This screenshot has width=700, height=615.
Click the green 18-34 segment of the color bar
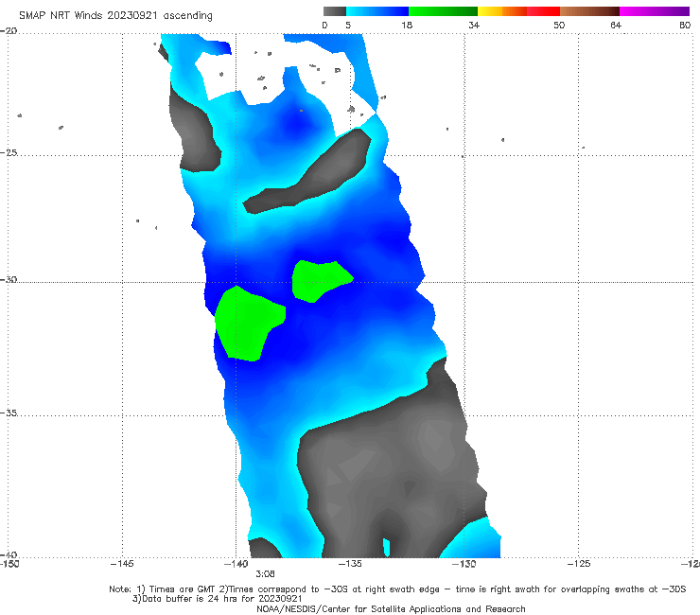[443, 11]
